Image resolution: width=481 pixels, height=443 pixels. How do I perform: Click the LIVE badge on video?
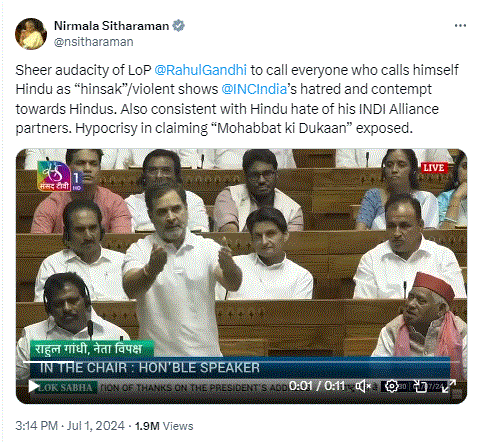[433, 167]
